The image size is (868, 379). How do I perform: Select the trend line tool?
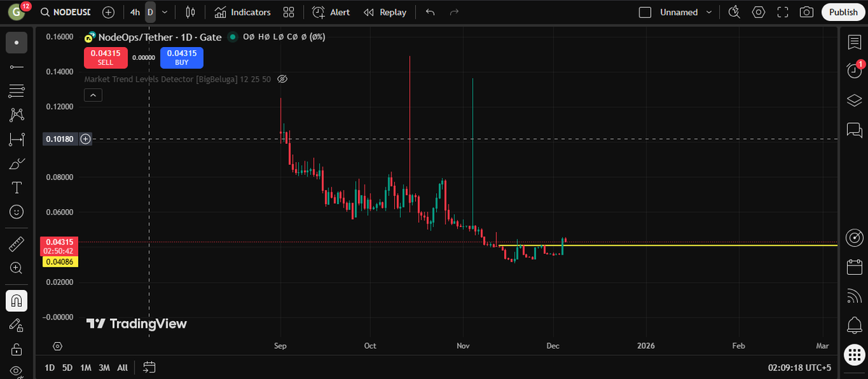pyautogui.click(x=17, y=67)
